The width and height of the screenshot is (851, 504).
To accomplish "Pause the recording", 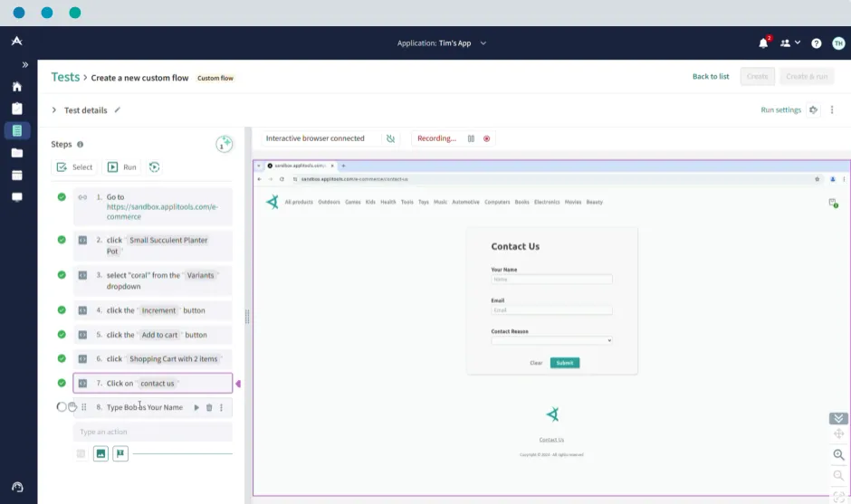I will (x=471, y=138).
